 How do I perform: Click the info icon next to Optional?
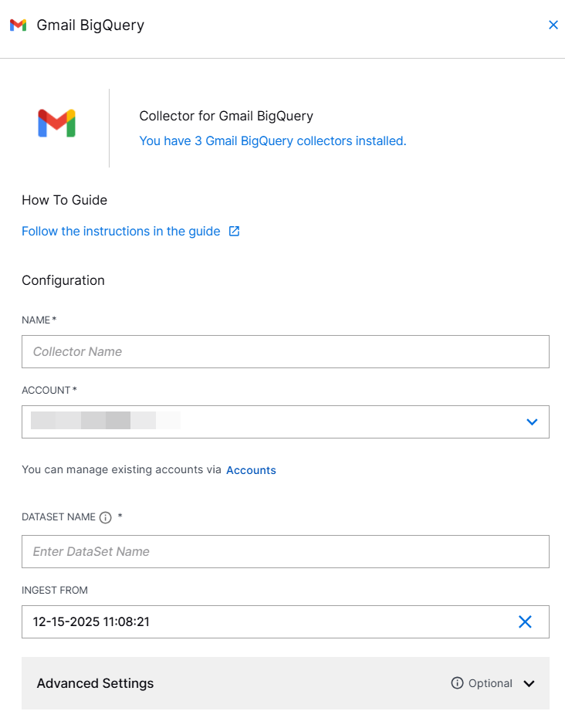tap(458, 682)
